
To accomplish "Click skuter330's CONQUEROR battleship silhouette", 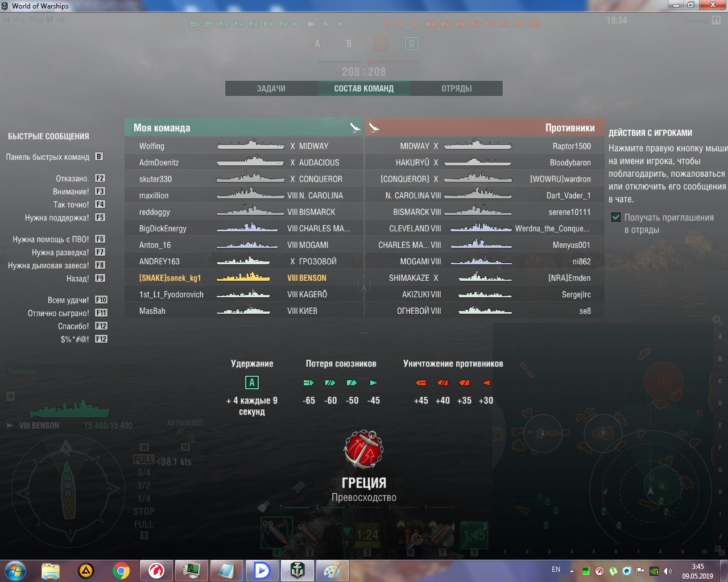I will pos(250,178).
